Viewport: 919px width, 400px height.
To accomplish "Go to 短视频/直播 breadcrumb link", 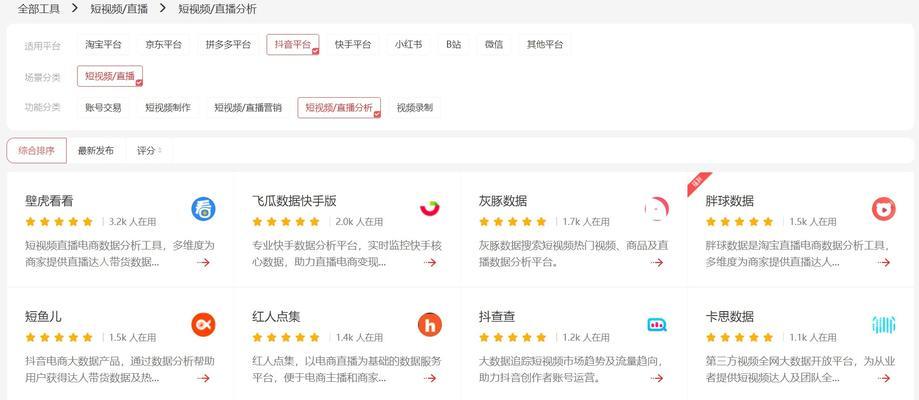I will [120, 9].
